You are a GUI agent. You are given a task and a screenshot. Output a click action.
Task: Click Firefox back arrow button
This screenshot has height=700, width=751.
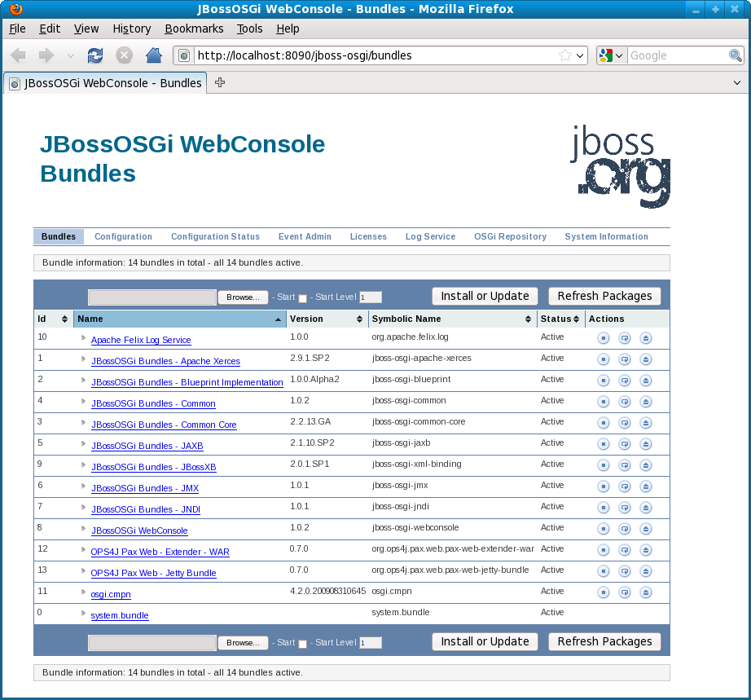(x=18, y=55)
